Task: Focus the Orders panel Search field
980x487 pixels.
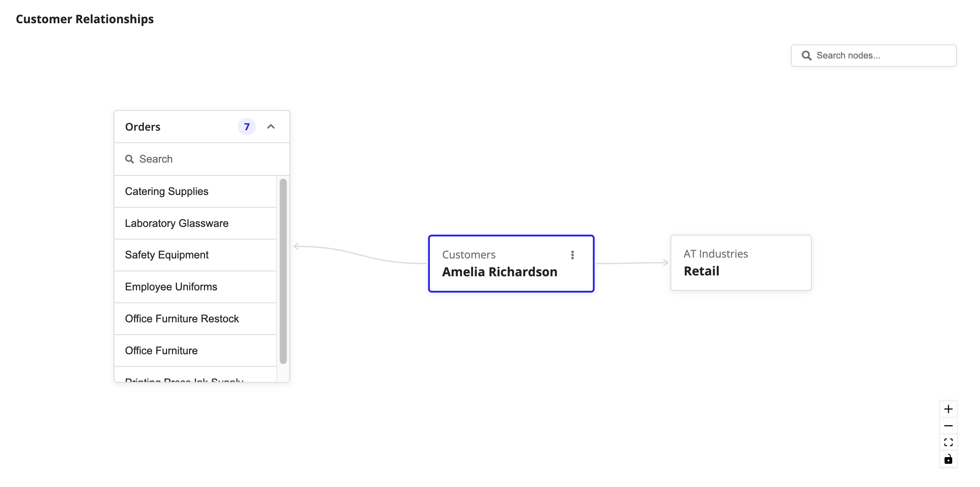Action: (202, 159)
